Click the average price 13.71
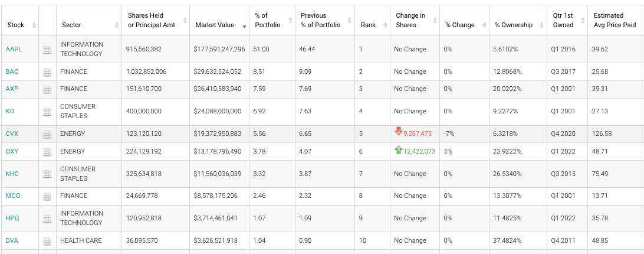 click(x=600, y=196)
